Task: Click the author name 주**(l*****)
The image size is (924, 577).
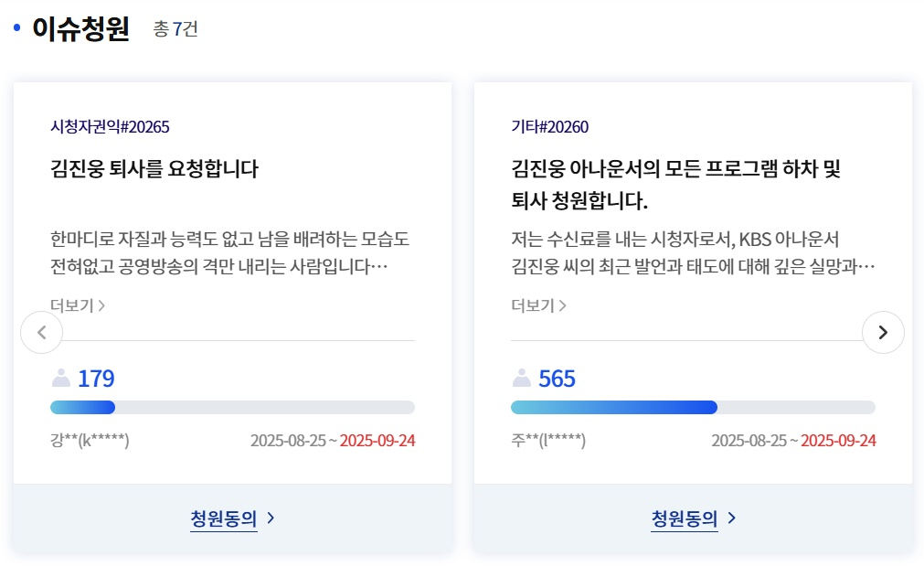Action: (548, 441)
